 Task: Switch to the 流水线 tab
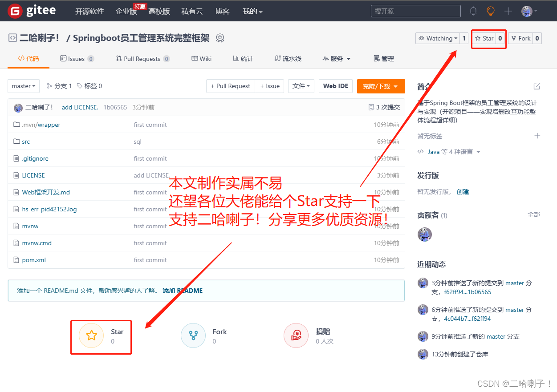(x=288, y=59)
